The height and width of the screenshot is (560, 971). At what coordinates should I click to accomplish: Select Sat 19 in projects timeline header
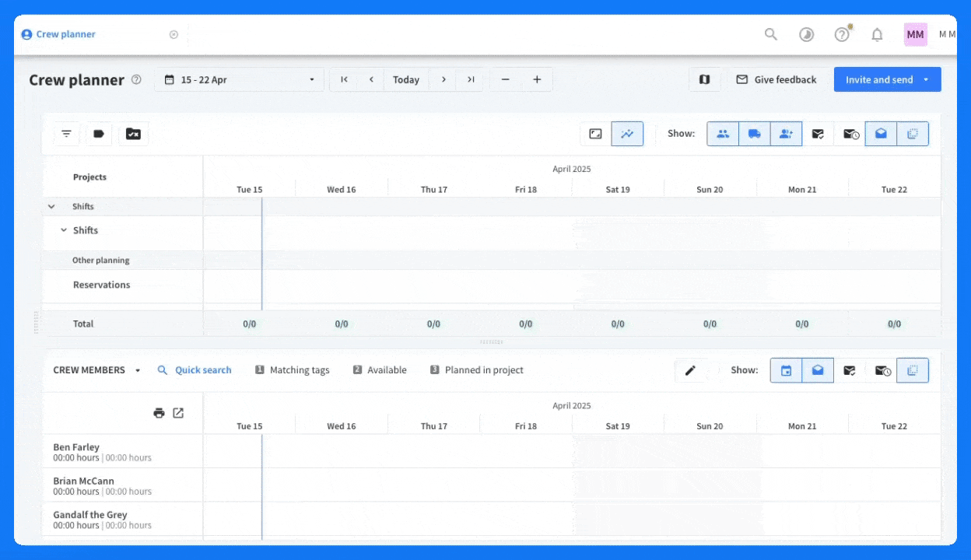(618, 190)
